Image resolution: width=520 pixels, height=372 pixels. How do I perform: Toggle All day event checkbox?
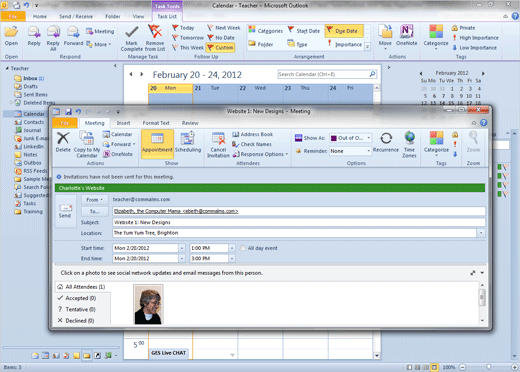[243, 248]
